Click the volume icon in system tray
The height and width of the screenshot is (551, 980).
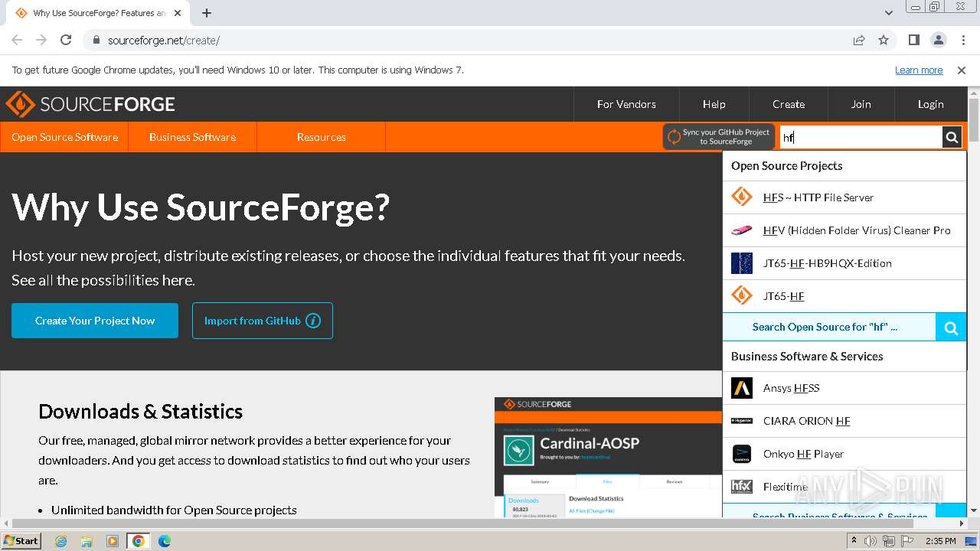[x=871, y=541]
